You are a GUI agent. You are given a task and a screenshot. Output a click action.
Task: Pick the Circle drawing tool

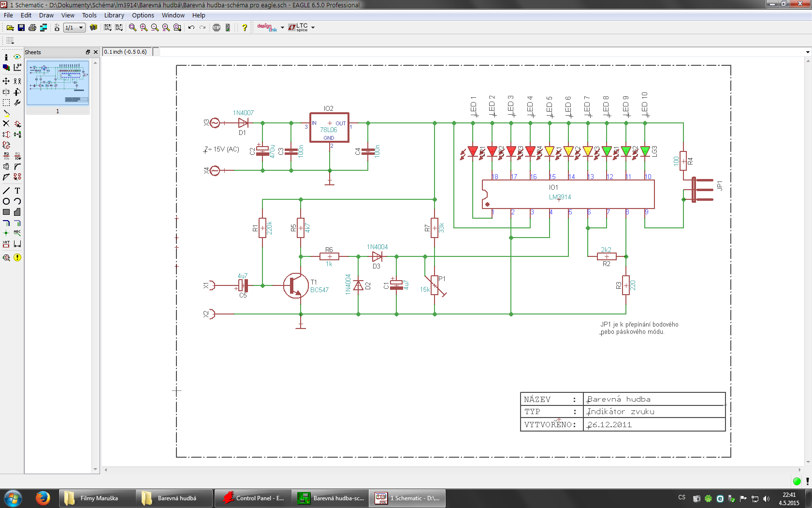6,201
